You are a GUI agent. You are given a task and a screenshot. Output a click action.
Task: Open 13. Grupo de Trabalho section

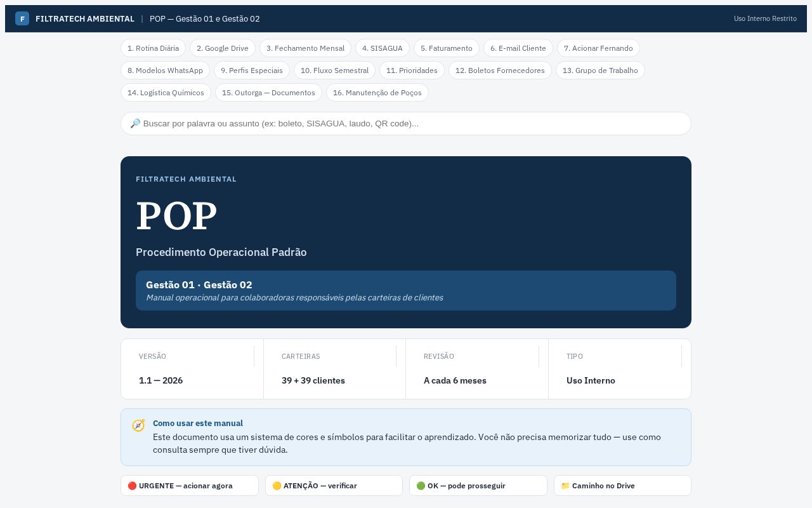tap(600, 70)
